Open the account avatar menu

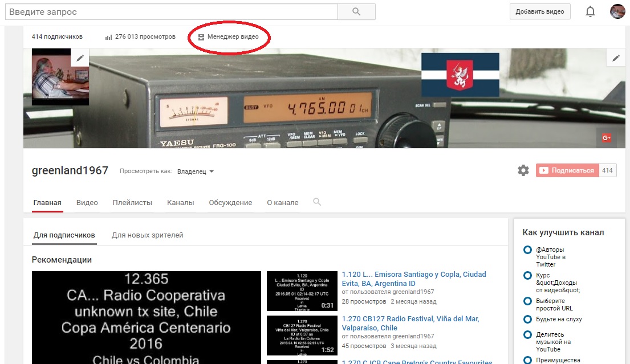tap(617, 11)
